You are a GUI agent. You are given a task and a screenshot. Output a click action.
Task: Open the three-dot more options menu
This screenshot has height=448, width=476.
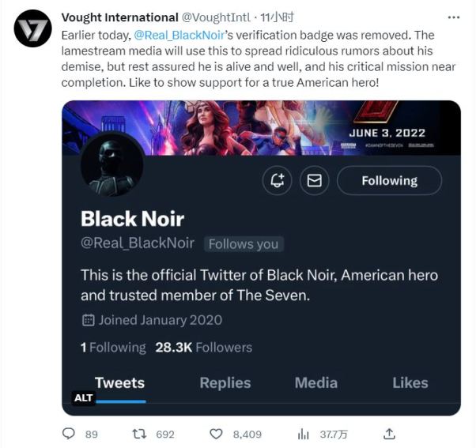tap(453, 17)
